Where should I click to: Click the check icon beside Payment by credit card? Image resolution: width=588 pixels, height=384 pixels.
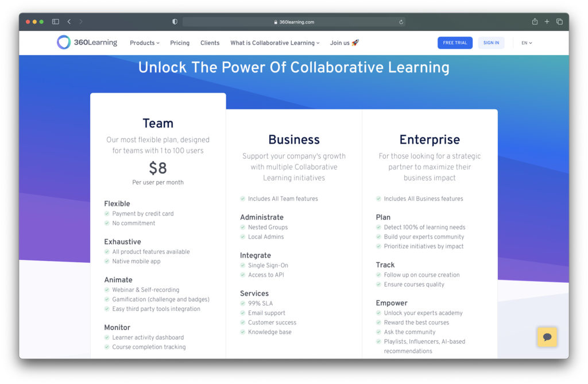point(107,214)
